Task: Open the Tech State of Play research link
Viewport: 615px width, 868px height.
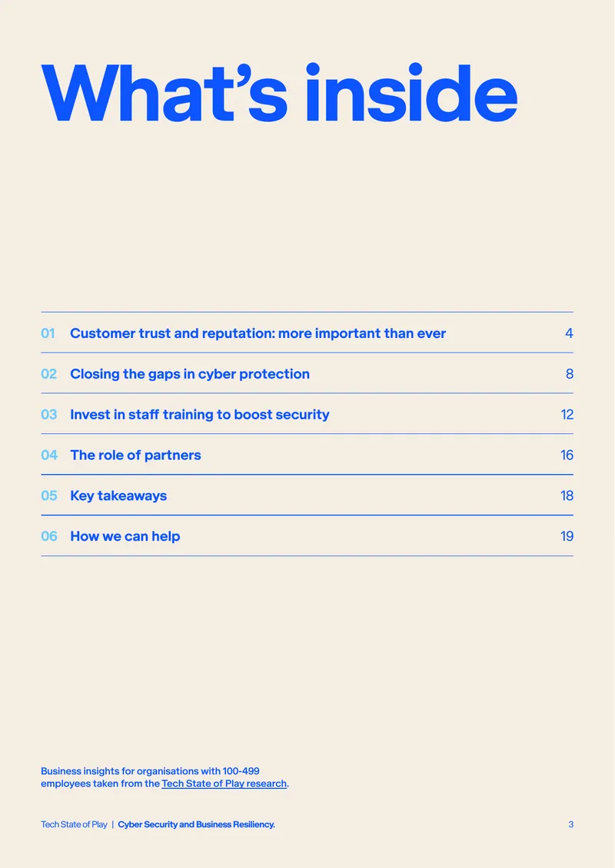Action: 224,784
